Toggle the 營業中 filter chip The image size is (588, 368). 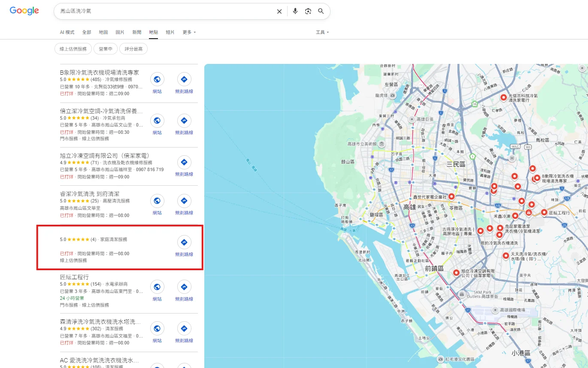coord(106,49)
